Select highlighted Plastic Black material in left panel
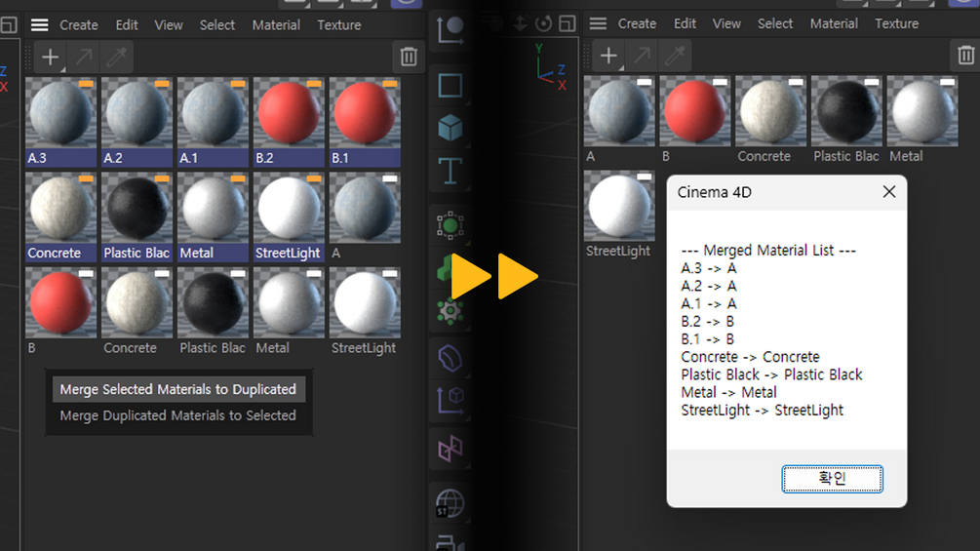This screenshot has width=980, height=551. 137,208
